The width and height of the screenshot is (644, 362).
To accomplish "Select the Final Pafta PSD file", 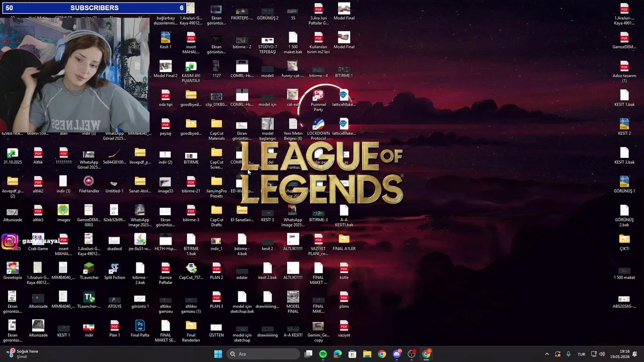I will [140, 329].
